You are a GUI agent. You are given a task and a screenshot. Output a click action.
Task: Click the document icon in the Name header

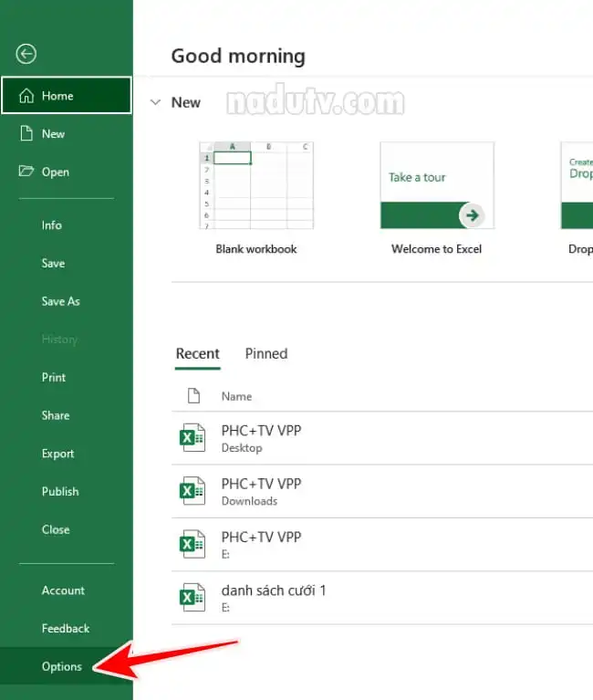click(193, 396)
